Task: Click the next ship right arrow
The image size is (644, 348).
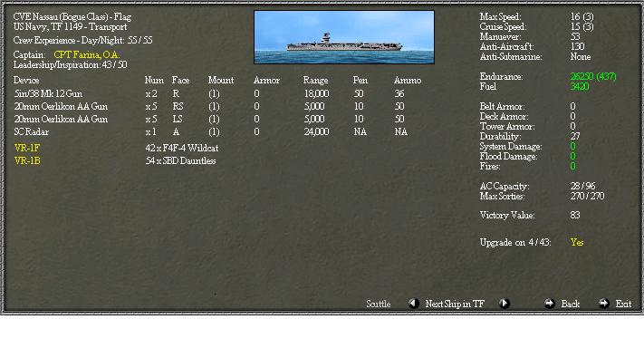Action: point(505,304)
